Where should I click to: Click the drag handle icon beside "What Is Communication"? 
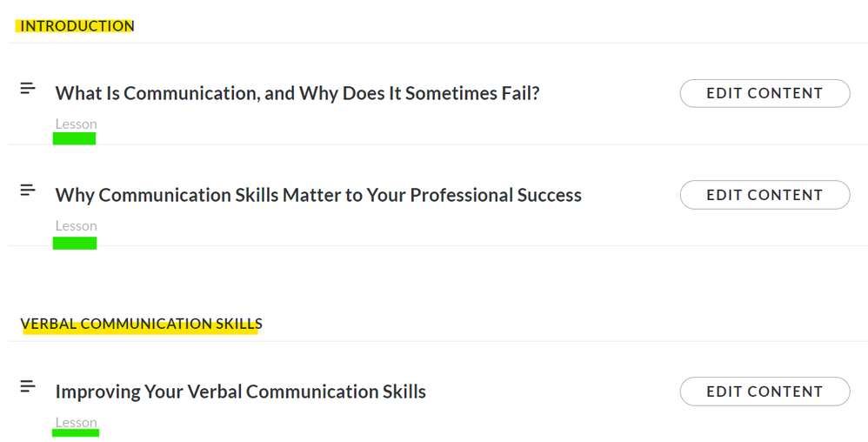tap(28, 88)
